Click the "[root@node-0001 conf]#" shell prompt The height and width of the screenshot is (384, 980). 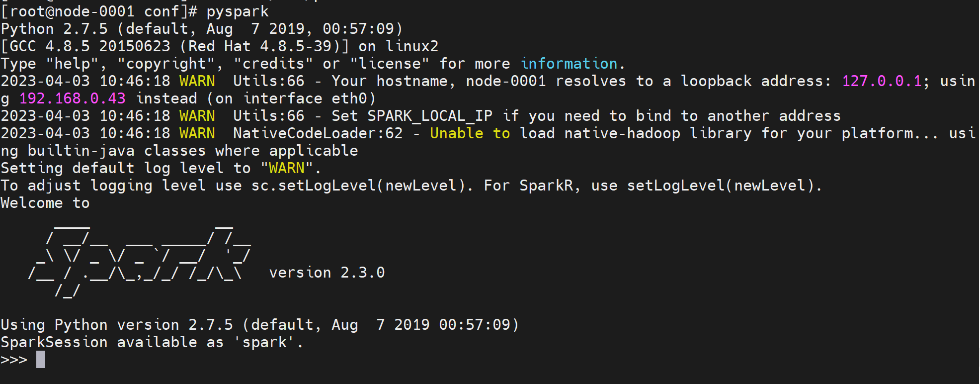pyautogui.click(x=99, y=11)
